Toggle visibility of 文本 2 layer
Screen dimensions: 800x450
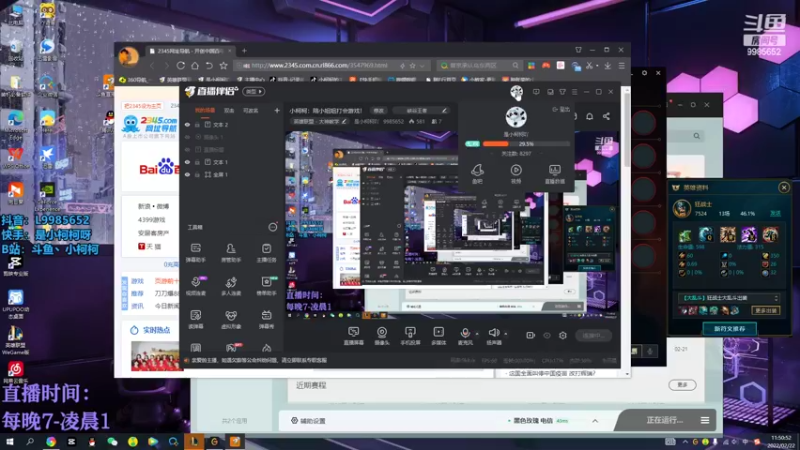click(187, 124)
